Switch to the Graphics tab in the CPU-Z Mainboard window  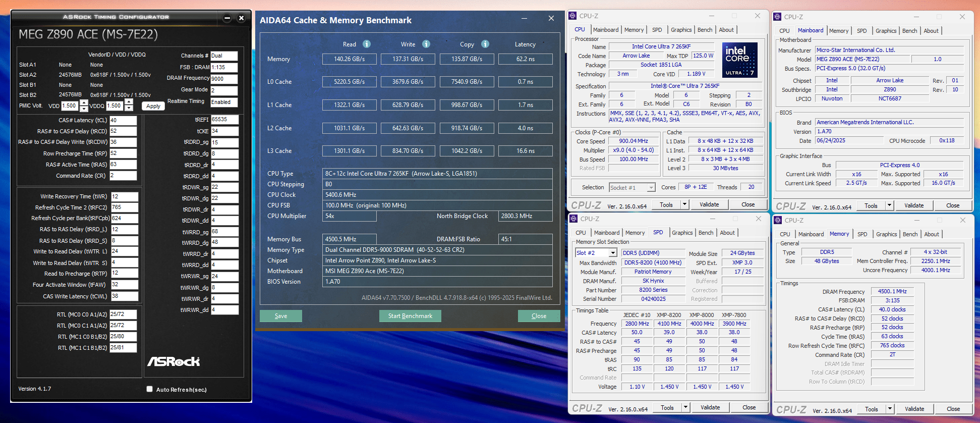(886, 31)
